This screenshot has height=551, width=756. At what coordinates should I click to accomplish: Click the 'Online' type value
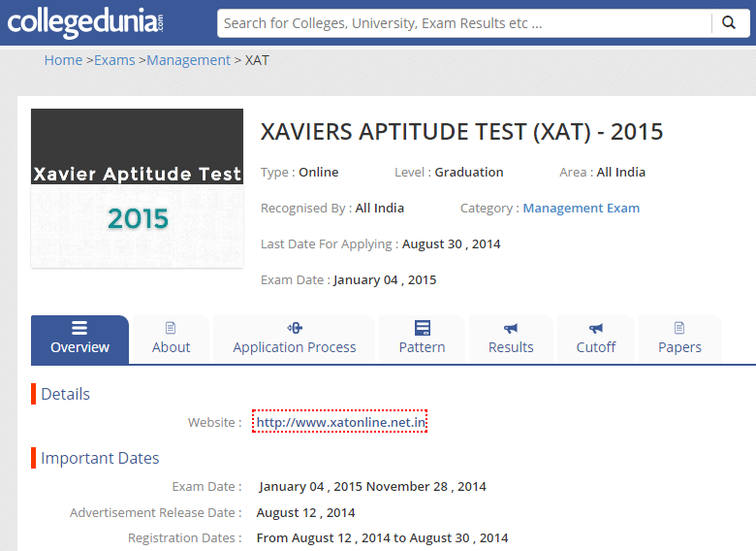(x=319, y=173)
